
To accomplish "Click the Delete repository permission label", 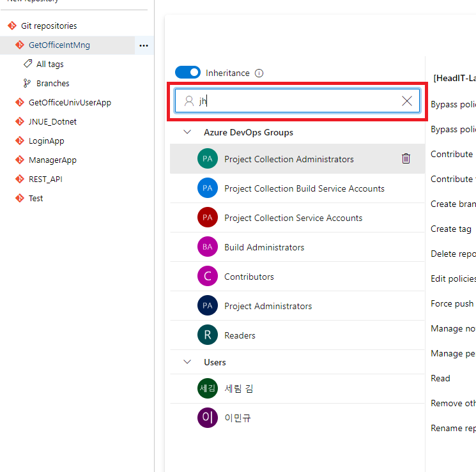I will pos(453,254).
